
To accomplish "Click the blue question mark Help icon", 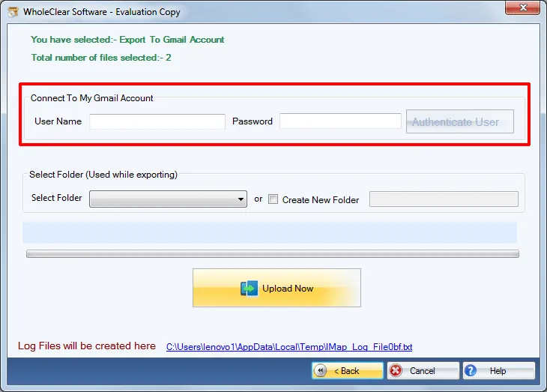I will tap(471, 371).
